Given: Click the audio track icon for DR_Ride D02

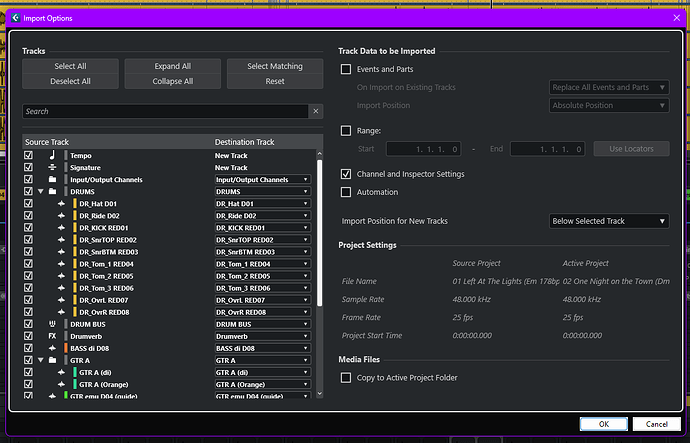Looking at the screenshot, I should (61, 216).
